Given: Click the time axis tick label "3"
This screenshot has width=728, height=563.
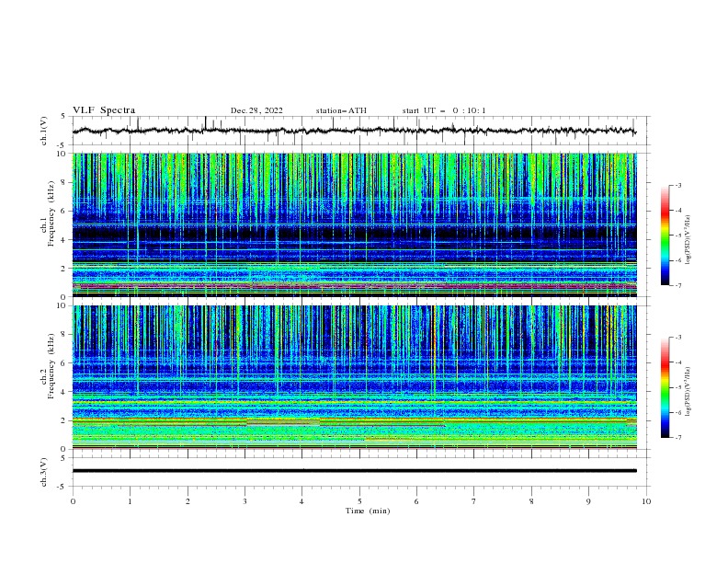Looking at the screenshot, I should [245, 501].
